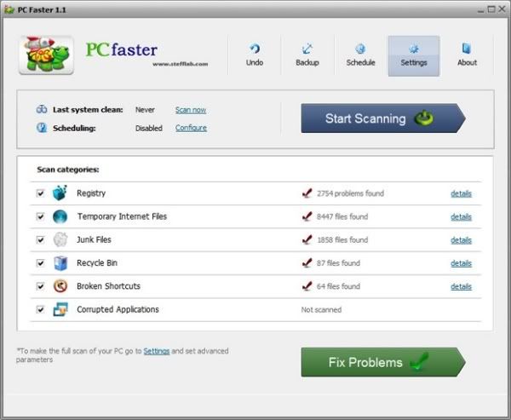511x420 pixels.
Task: Click the Undo toolbar icon
Action: pos(255,49)
